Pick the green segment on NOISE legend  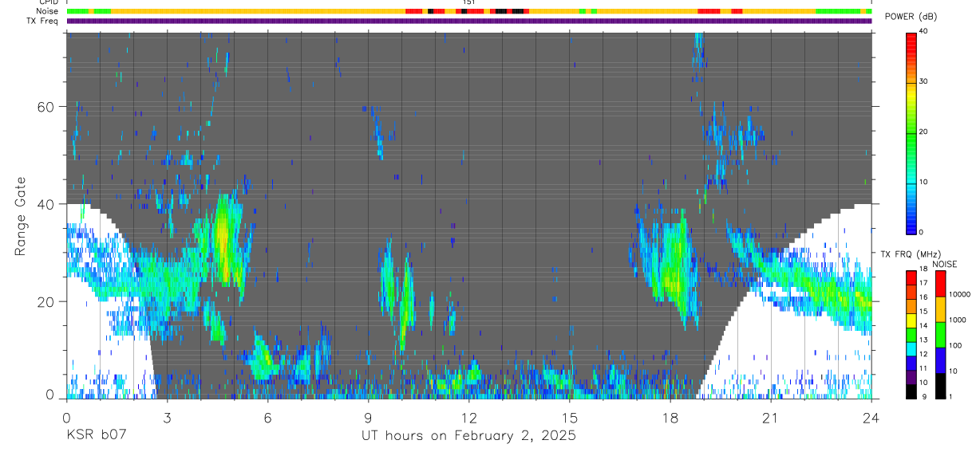coord(940,335)
